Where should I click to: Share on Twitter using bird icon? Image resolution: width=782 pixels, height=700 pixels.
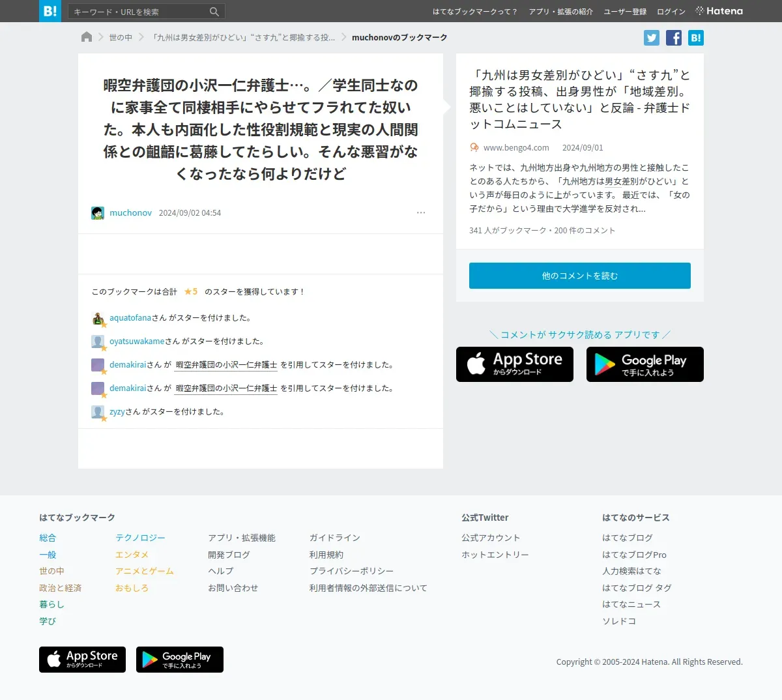[x=652, y=38]
